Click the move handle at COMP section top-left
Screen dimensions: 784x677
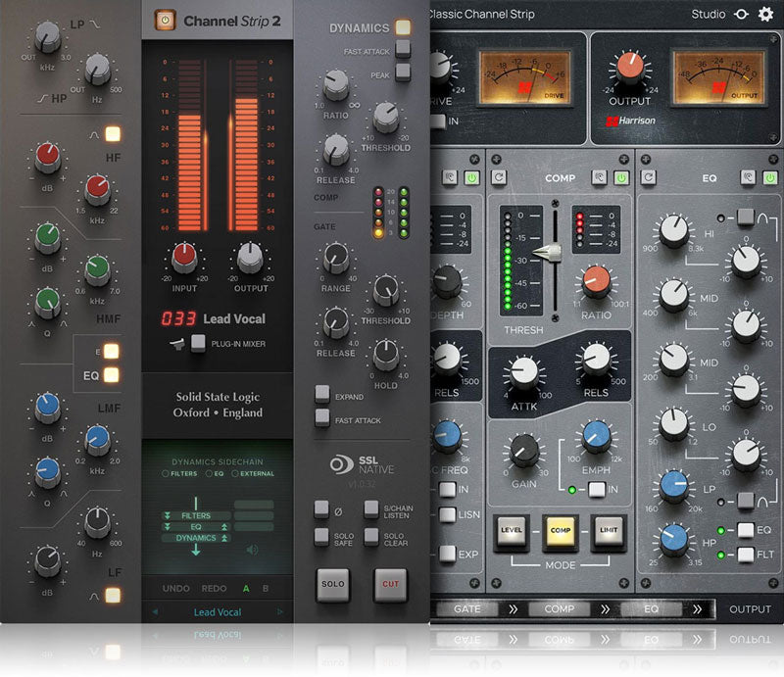coord(496,160)
